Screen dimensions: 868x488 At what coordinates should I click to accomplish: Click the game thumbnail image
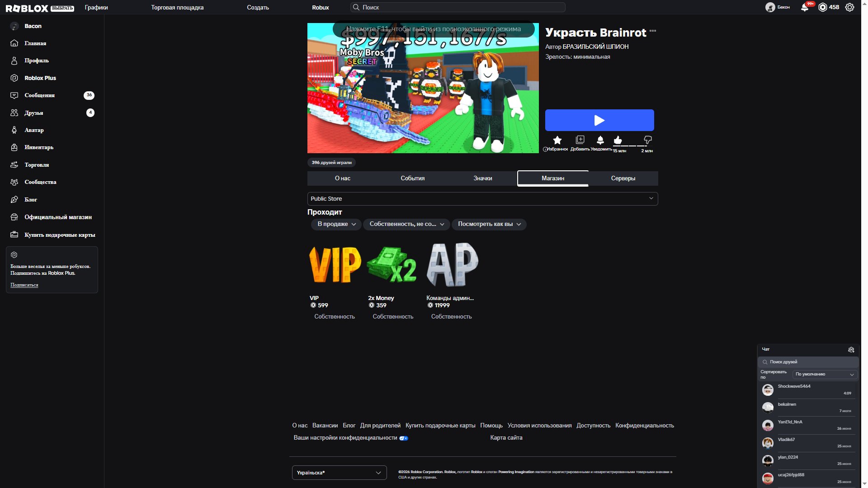423,88
